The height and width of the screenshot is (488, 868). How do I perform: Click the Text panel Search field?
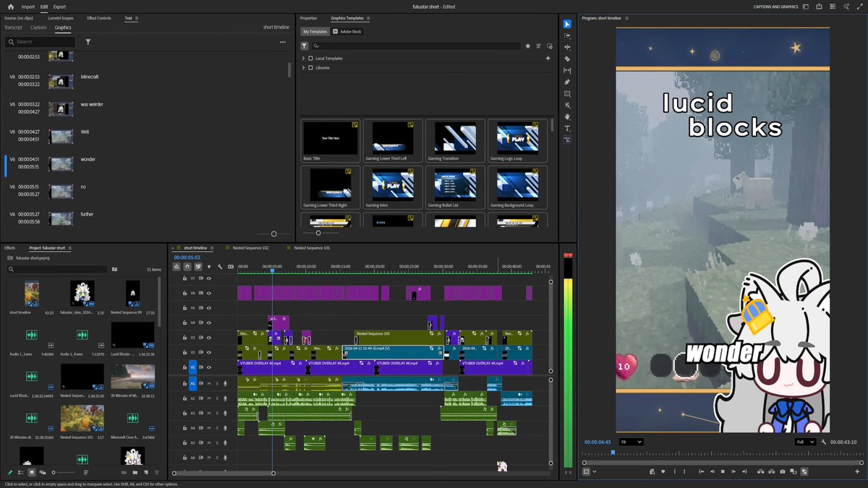tap(40, 42)
